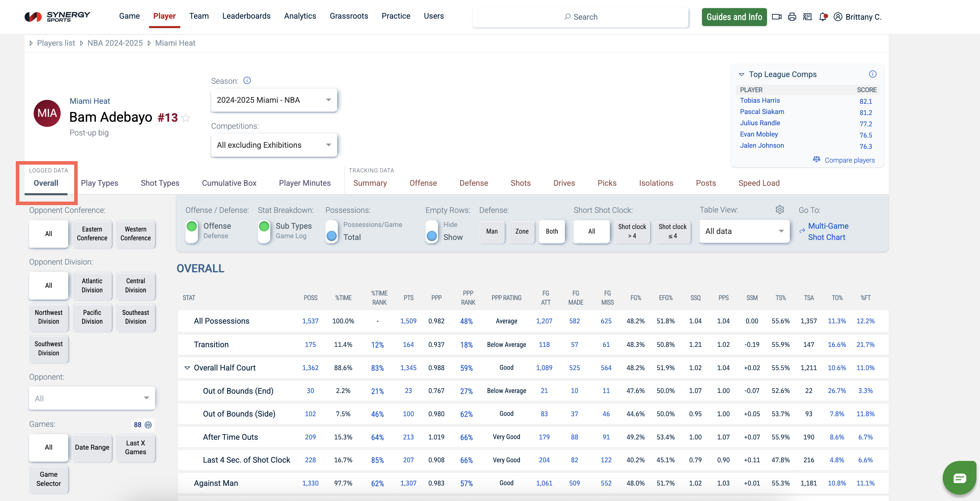Click the globe icon next to Games
980x501 pixels.
tap(148, 425)
